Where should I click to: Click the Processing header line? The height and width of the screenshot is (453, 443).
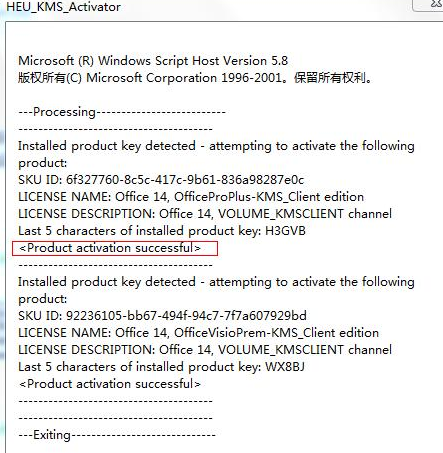pos(122,112)
